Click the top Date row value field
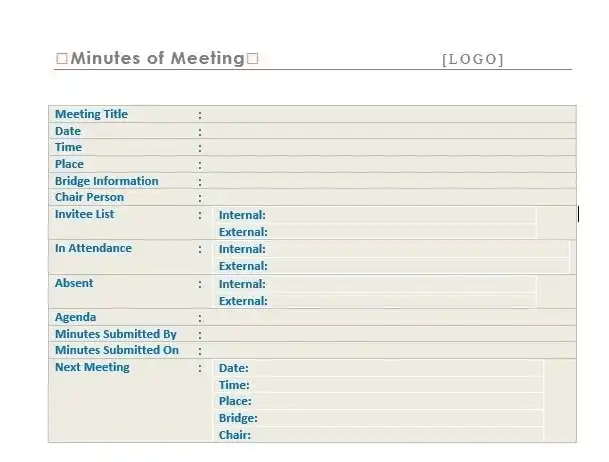 tap(390, 131)
